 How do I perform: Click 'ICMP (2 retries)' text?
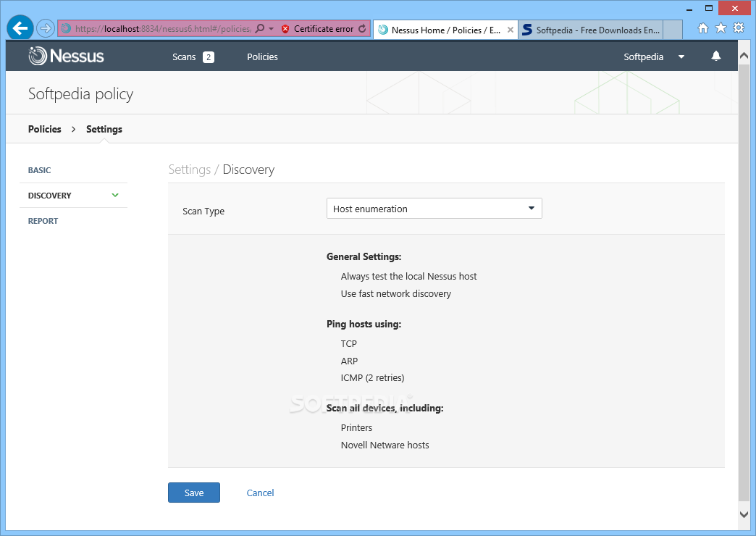pos(372,378)
